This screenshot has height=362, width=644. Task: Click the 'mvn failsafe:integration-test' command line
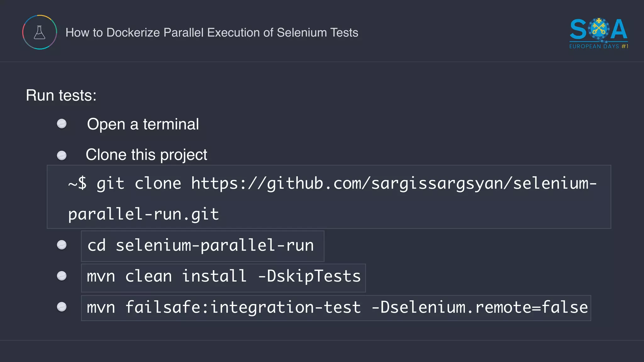(336, 308)
